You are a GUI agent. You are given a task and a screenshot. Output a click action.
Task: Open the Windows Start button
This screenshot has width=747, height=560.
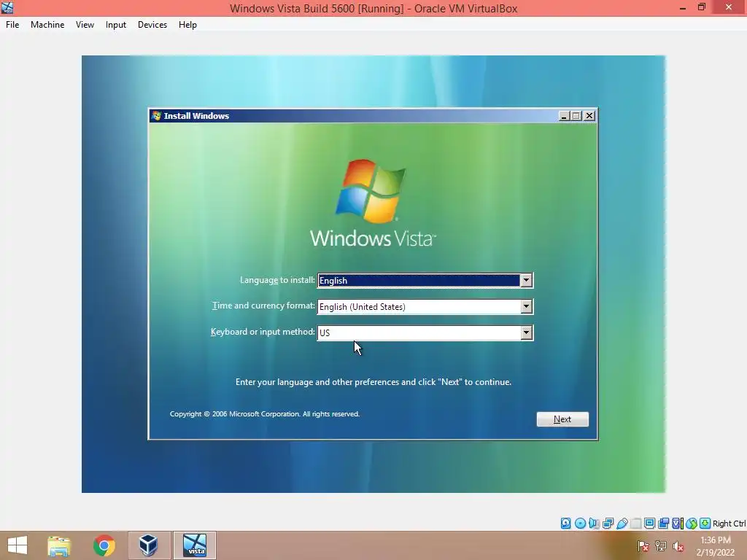(18, 545)
